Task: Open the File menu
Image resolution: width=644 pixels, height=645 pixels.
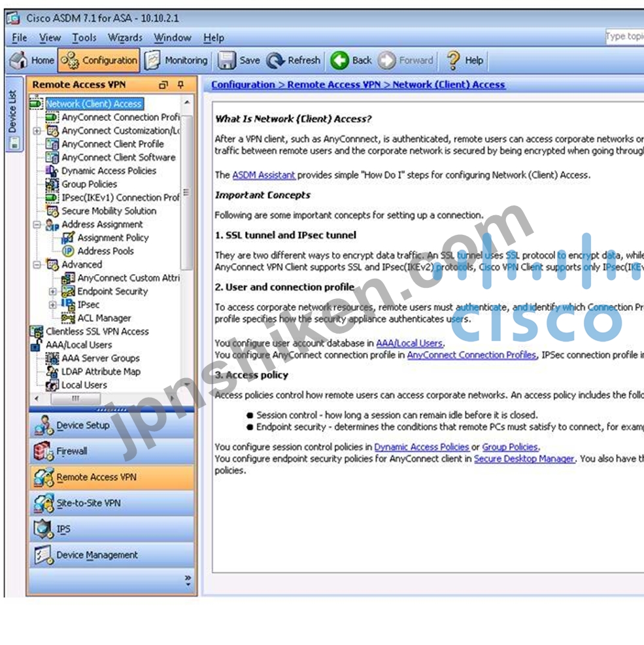Action: coord(20,37)
